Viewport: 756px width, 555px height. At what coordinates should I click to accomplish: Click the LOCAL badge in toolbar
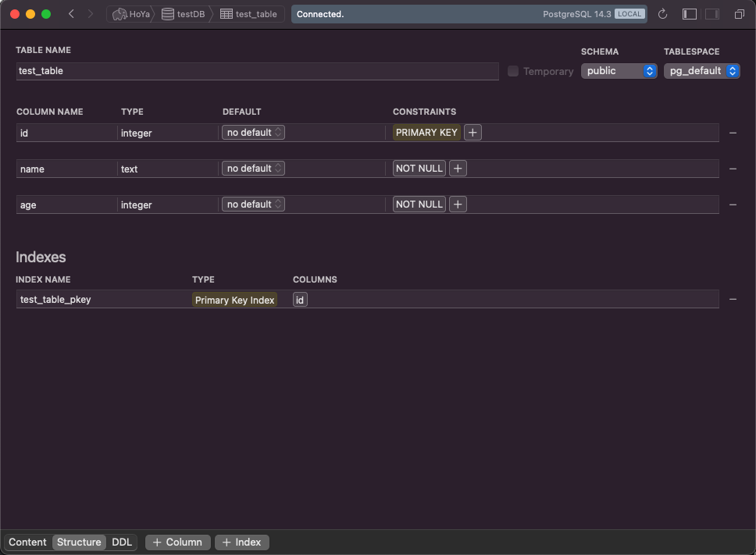pyautogui.click(x=629, y=14)
